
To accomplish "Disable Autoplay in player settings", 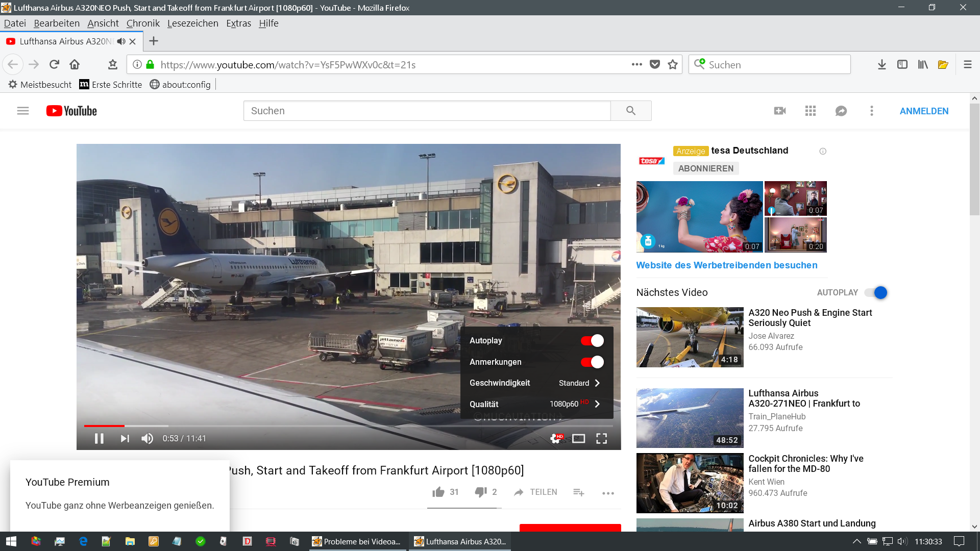I will [x=592, y=341].
